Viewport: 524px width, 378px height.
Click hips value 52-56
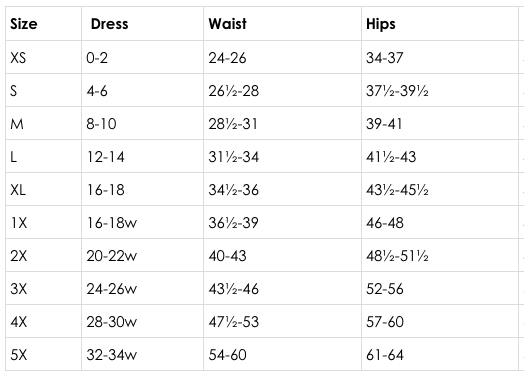pyautogui.click(x=385, y=289)
